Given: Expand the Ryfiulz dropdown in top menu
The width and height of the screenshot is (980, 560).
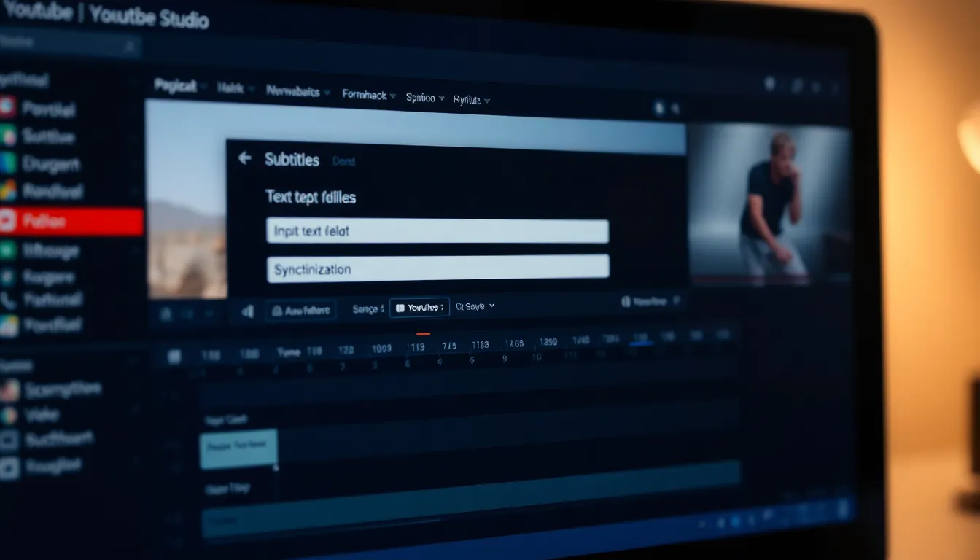Looking at the screenshot, I should pyautogui.click(x=471, y=101).
